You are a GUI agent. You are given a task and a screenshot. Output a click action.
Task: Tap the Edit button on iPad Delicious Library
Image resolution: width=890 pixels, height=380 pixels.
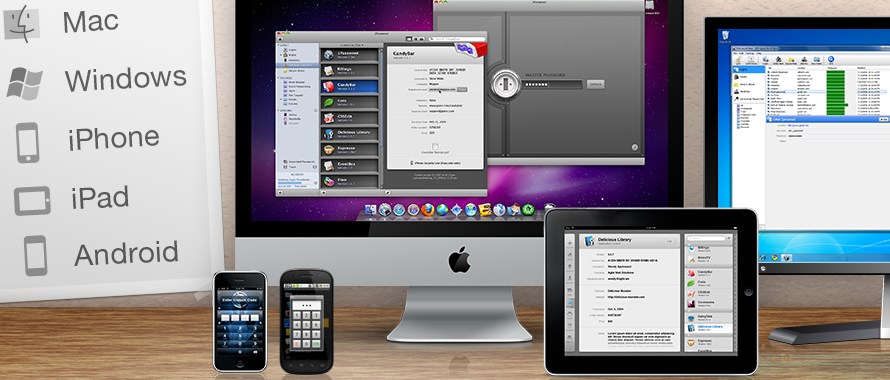point(669,241)
